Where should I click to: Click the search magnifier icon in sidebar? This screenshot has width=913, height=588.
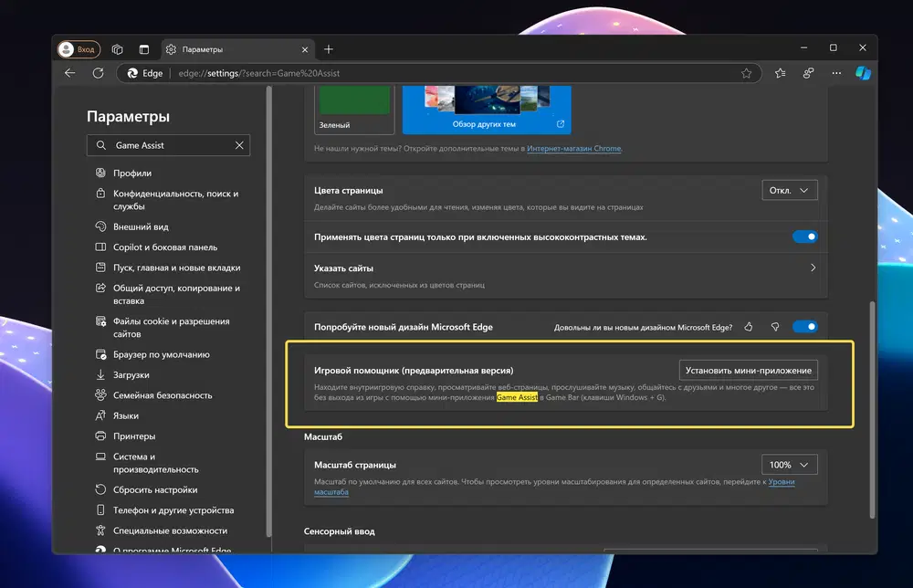tap(101, 145)
